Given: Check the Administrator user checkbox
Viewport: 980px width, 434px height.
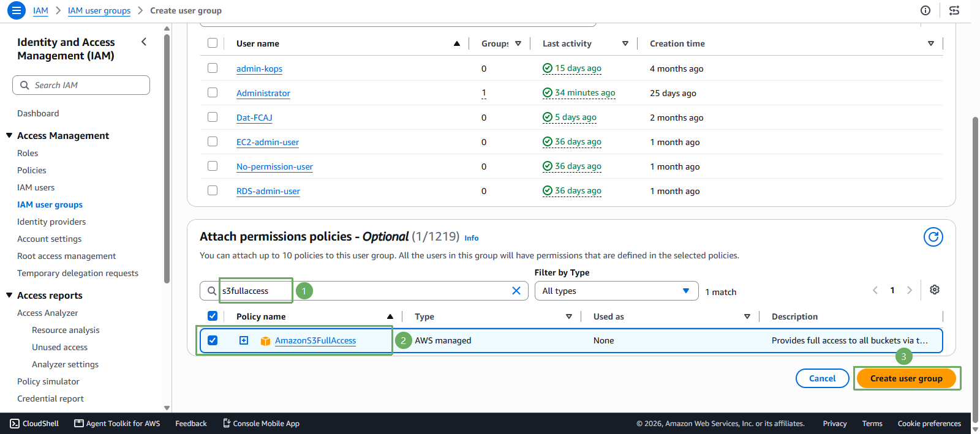Looking at the screenshot, I should (x=213, y=92).
